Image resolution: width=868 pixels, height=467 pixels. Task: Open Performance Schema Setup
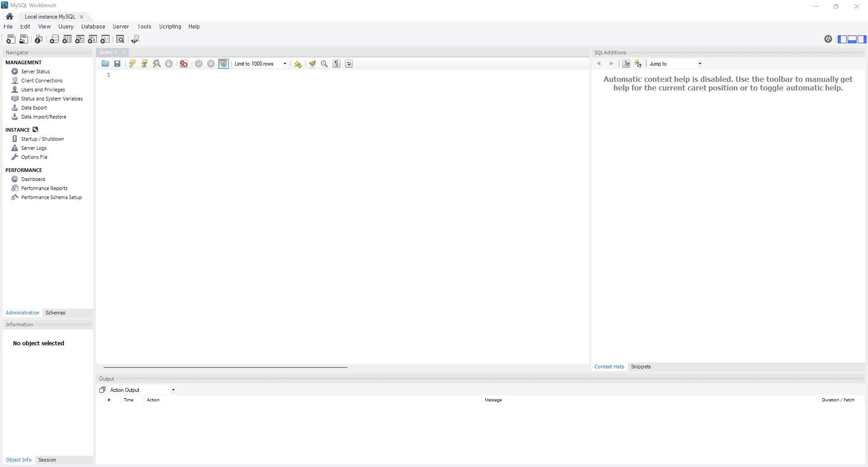click(x=51, y=197)
